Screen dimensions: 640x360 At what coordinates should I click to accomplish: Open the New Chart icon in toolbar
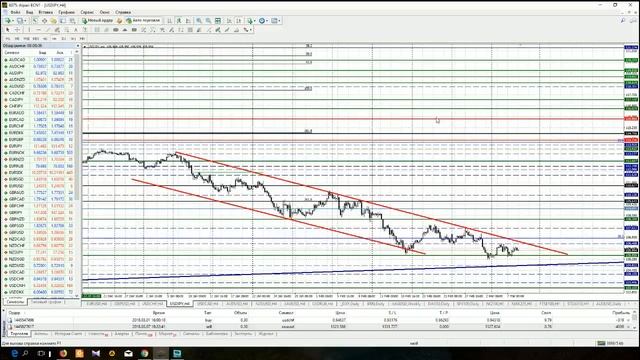pyautogui.click(x=7, y=20)
